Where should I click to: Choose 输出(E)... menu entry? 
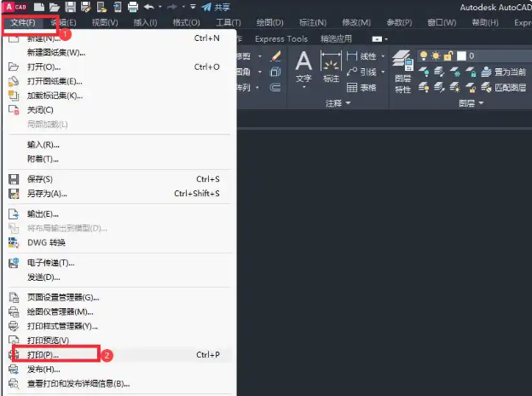(119, 214)
